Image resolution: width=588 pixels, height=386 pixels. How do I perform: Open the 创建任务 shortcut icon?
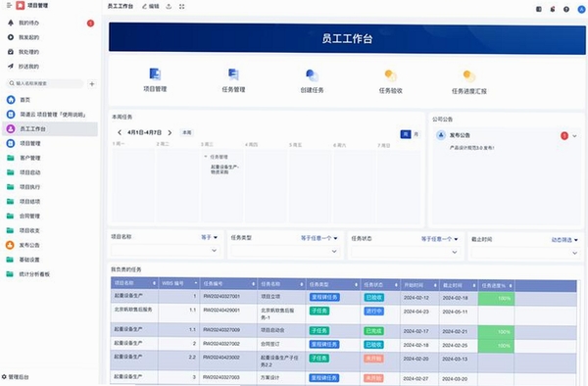[x=312, y=81]
